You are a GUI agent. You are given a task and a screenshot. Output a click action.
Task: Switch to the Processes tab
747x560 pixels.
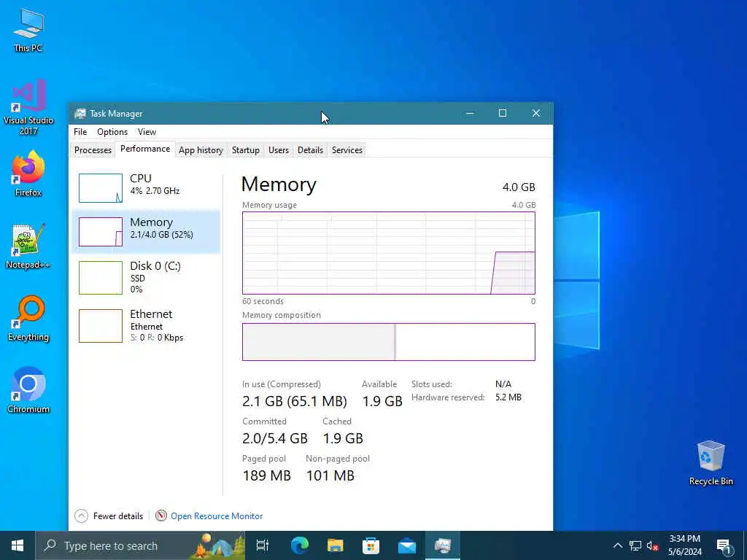(93, 150)
